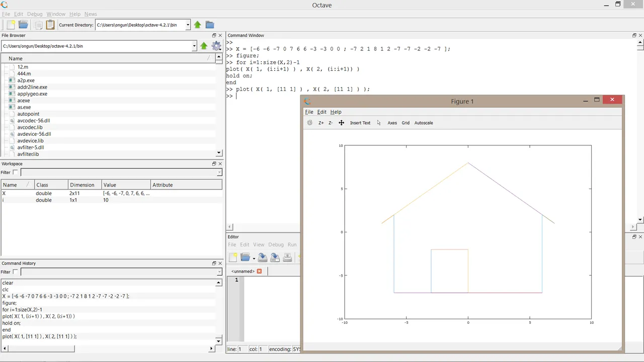Close the File Browser panel
644x362 pixels.
tap(220, 35)
